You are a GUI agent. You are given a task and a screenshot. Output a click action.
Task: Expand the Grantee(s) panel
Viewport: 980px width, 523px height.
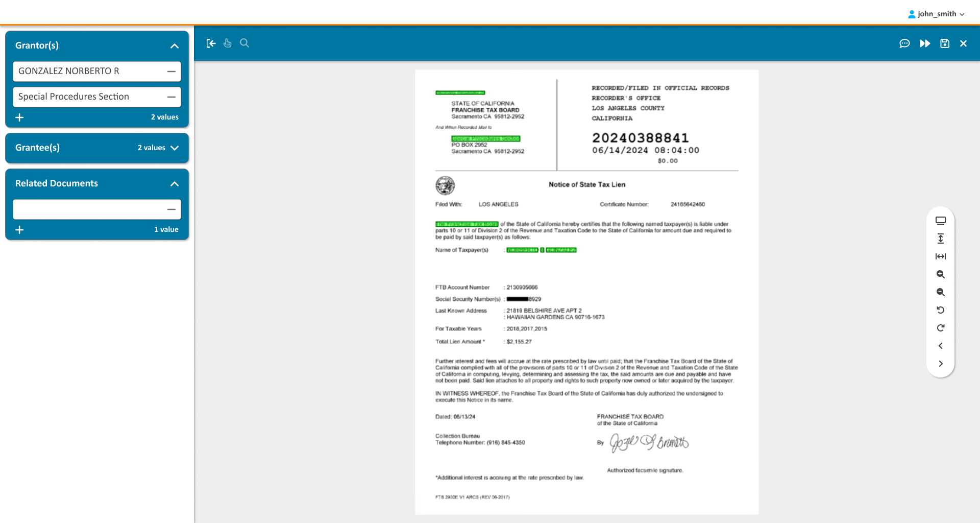tap(175, 148)
